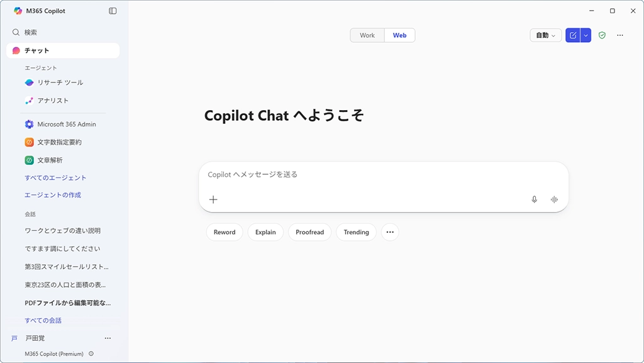This screenshot has height=363, width=644.
Task: Click the 戸田覚 account avatar
Action: 14,338
